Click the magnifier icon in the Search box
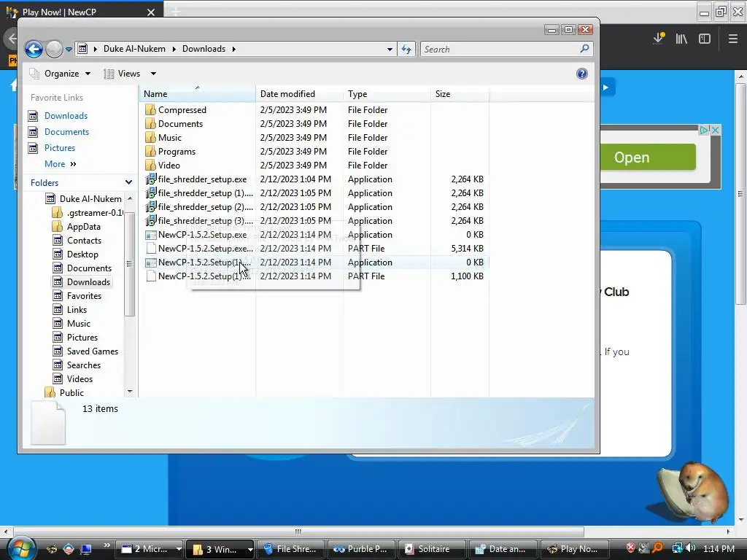 (584, 49)
